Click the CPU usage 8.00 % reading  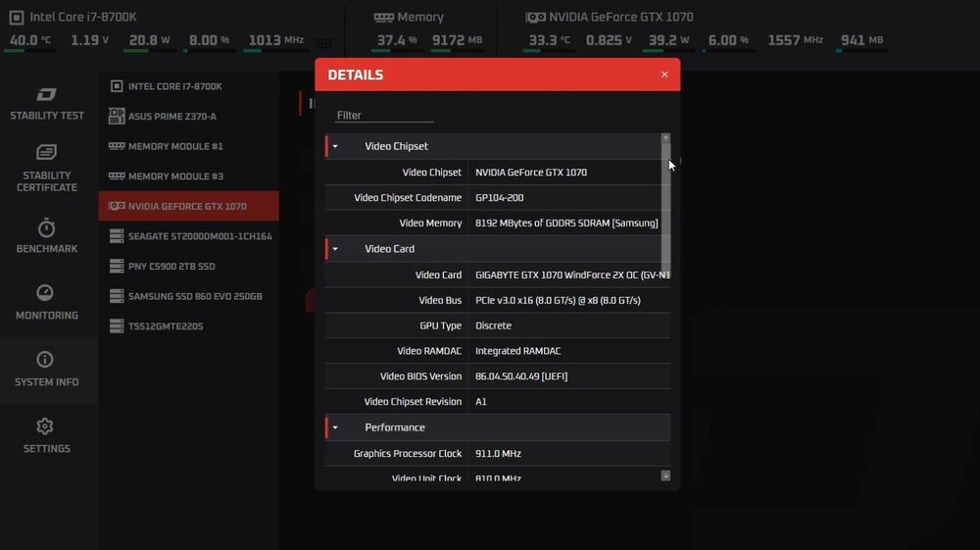(209, 40)
